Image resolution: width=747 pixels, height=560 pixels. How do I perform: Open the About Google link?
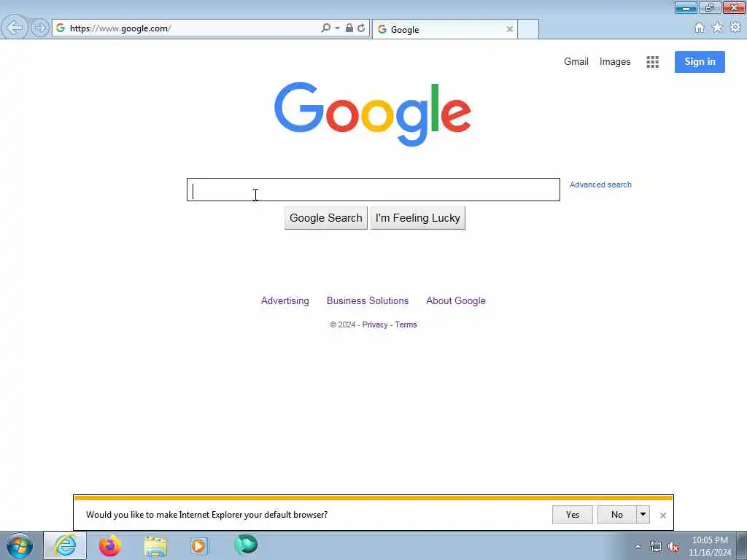coord(455,301)
